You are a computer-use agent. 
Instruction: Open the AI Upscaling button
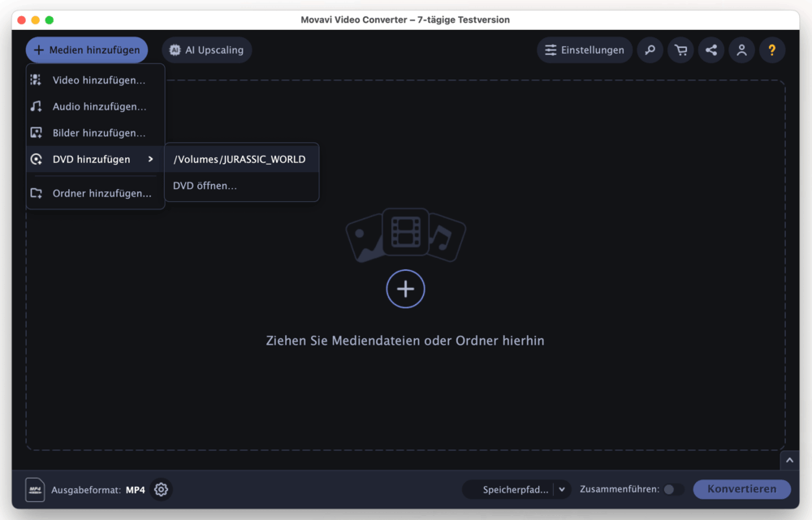pos(206,50)
